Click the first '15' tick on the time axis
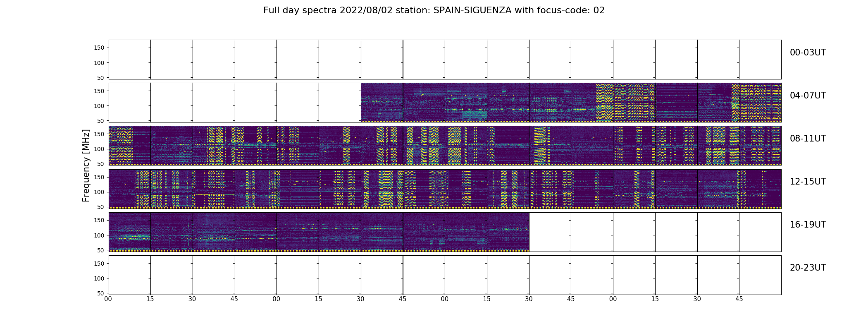 (x=150, y=299)
